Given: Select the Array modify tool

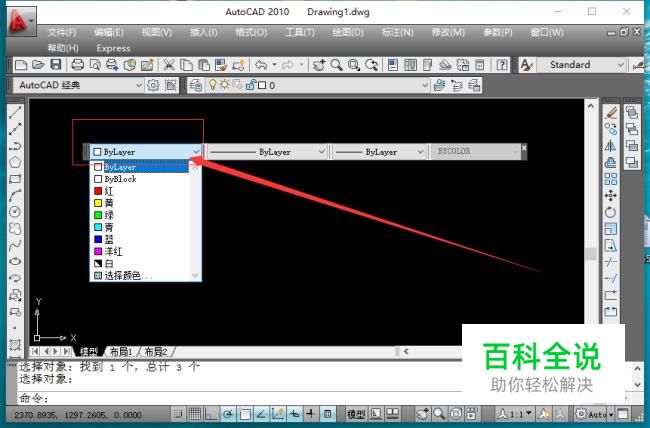Looking at the screenshot, I should (611, 179).
